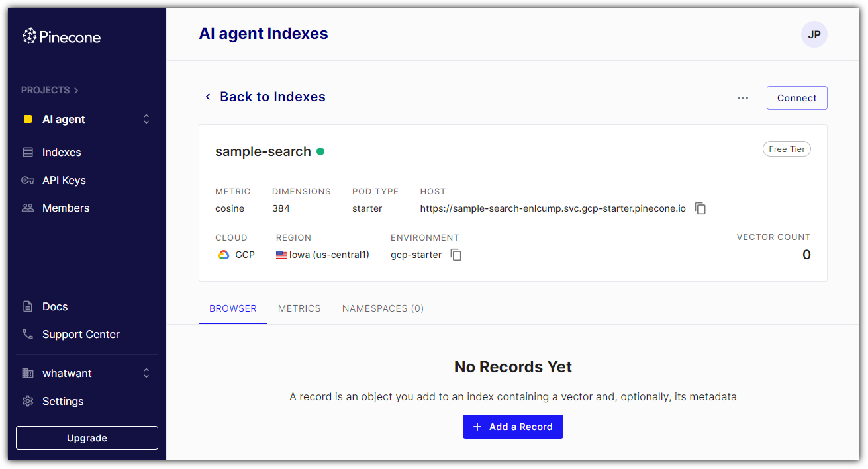Click the No Records Yet heading
This screenshot has width=868, height=469.
[x=513, y=367]
